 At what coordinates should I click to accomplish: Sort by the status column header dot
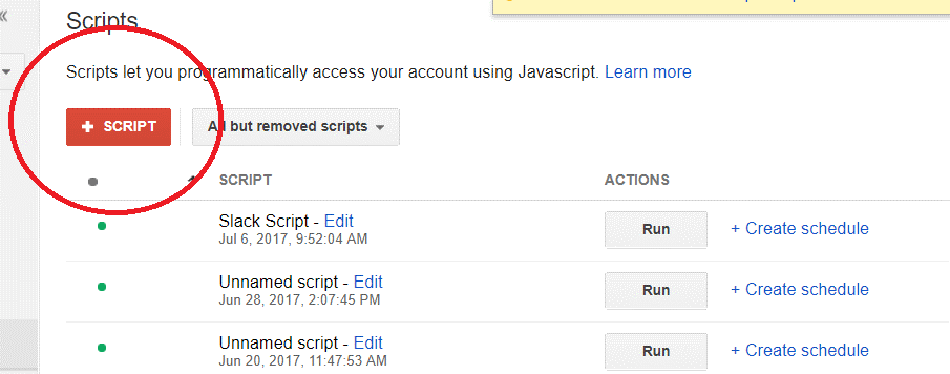(x=93, y=181)
